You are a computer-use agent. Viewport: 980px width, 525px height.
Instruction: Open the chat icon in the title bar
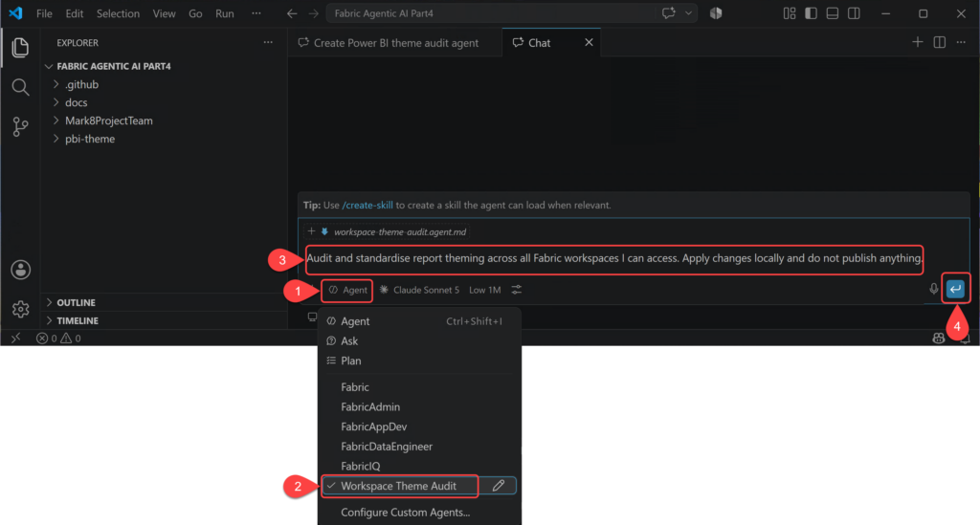(669, 13)
